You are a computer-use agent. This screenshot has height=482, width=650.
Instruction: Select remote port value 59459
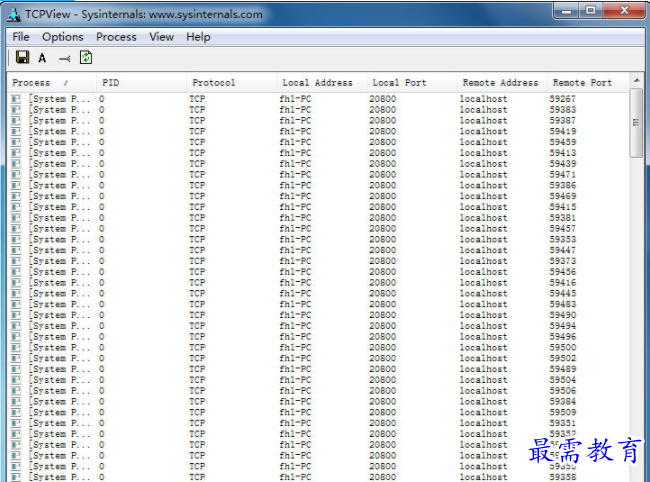pos(563,142)
